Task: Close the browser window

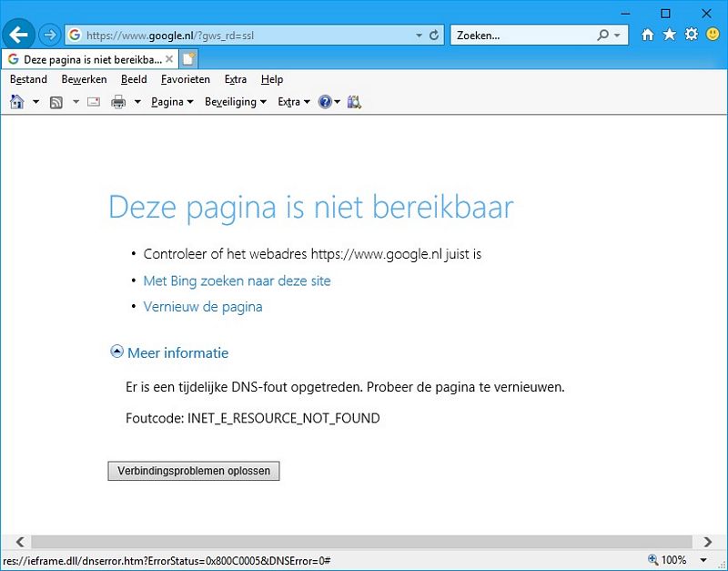Action: coord(706,14)
